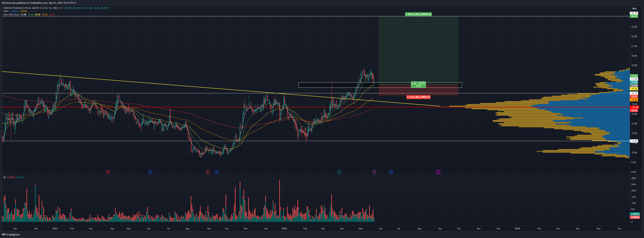Image resolution: width=644 pixels, height=238 pixels.
Task: Click the red earnings E marker near March 2023
Action: click(x=108, y=172)
